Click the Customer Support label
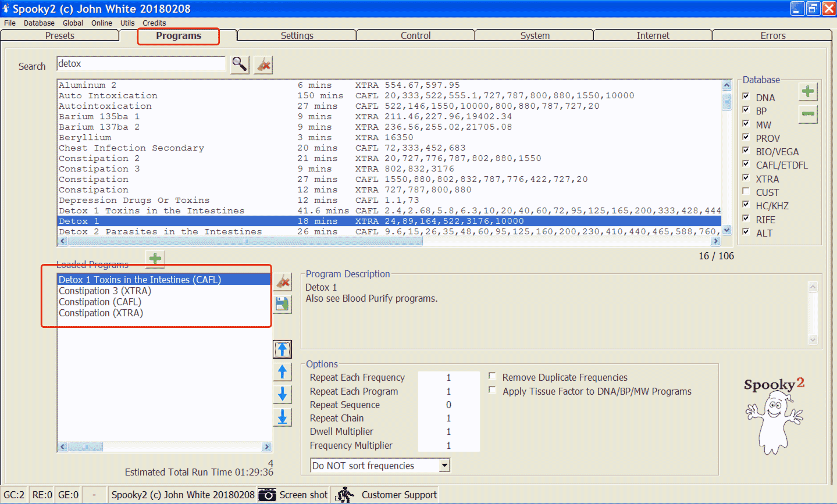Image resolution: width=837 pixels, height=504 pixels. [399, 495]
